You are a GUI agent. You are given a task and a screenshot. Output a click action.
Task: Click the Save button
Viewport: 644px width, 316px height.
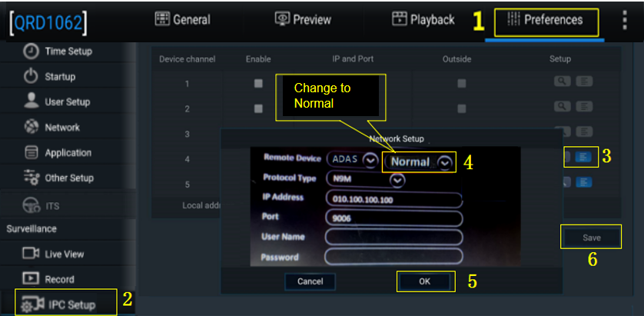[x=591, y=238]
